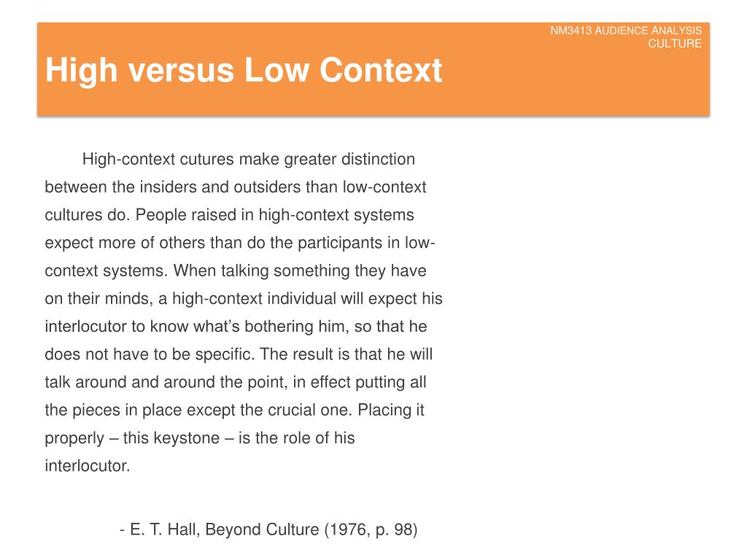Screen dimensions: 747x560
Task: Click the final word 'interlocutor.'
Action: click(x=88, y=466)
